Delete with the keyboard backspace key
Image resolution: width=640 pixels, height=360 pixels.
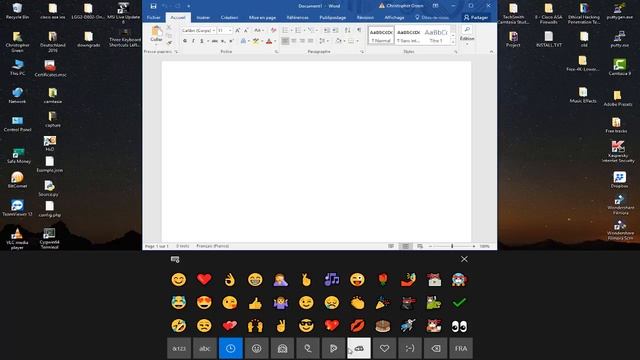click(x=436, y=348)
